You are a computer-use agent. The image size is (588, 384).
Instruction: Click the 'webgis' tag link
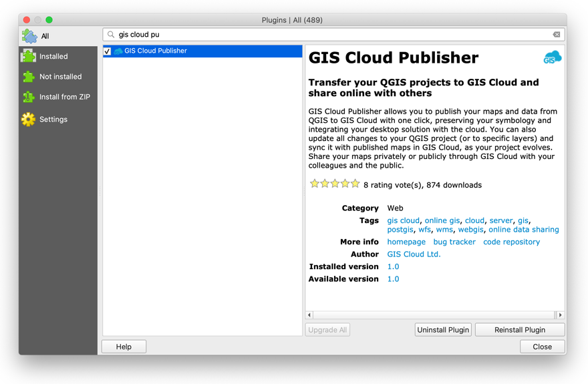[470, 230]
